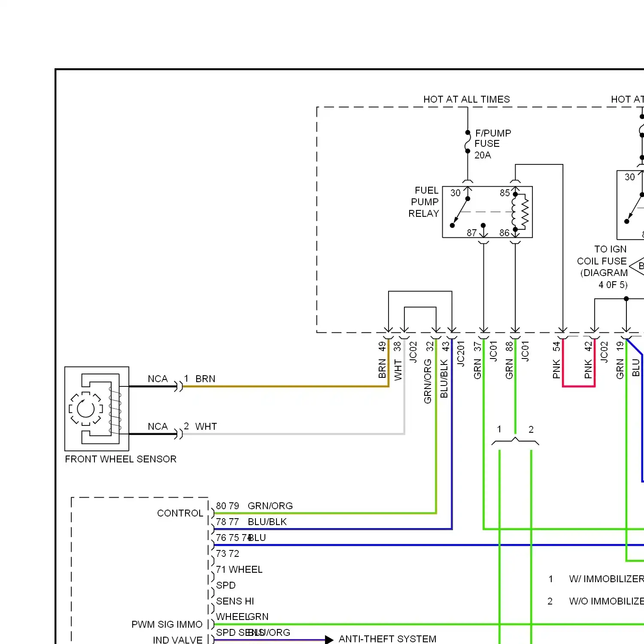Click the front wheel sensor symbol

click(97, 408)
